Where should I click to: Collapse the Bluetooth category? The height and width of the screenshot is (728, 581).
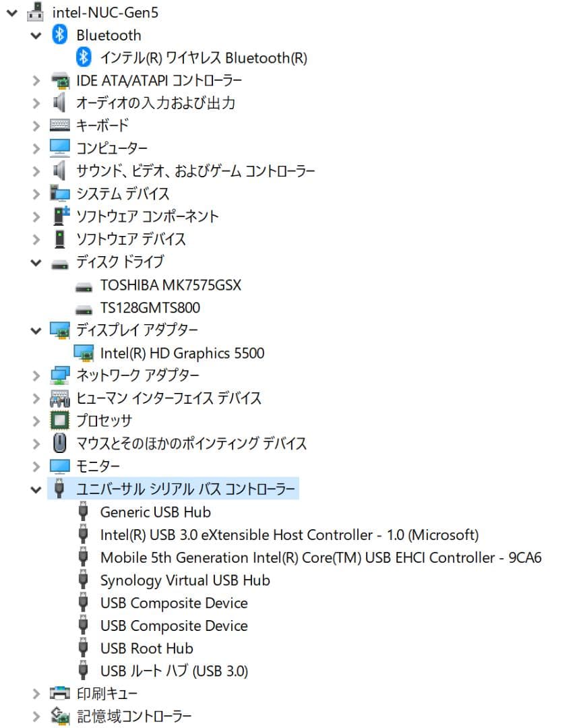36,35
